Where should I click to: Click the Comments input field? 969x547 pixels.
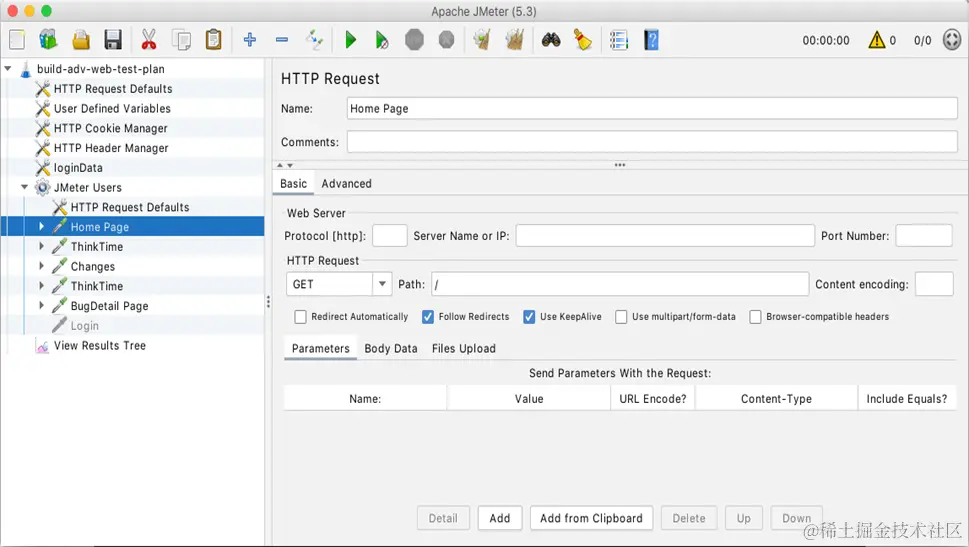pos(652,142)
